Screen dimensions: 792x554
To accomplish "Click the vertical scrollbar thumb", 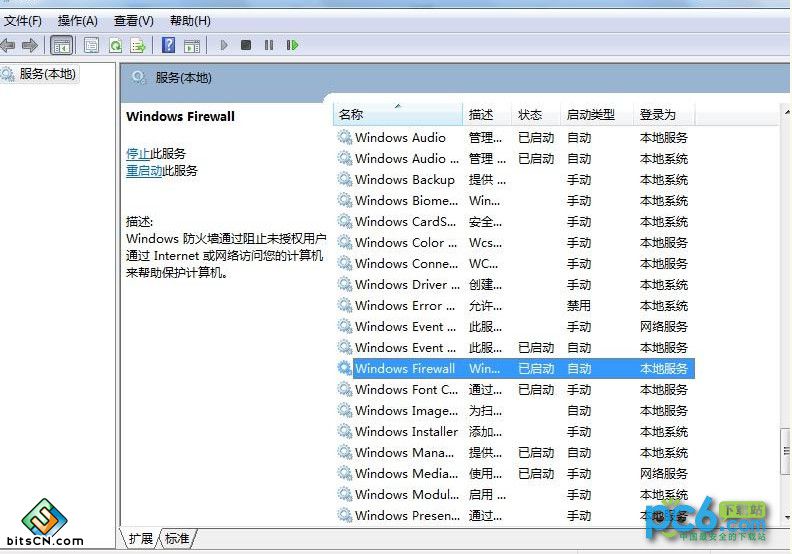I will pyautogui.click(x=785, y=450).
